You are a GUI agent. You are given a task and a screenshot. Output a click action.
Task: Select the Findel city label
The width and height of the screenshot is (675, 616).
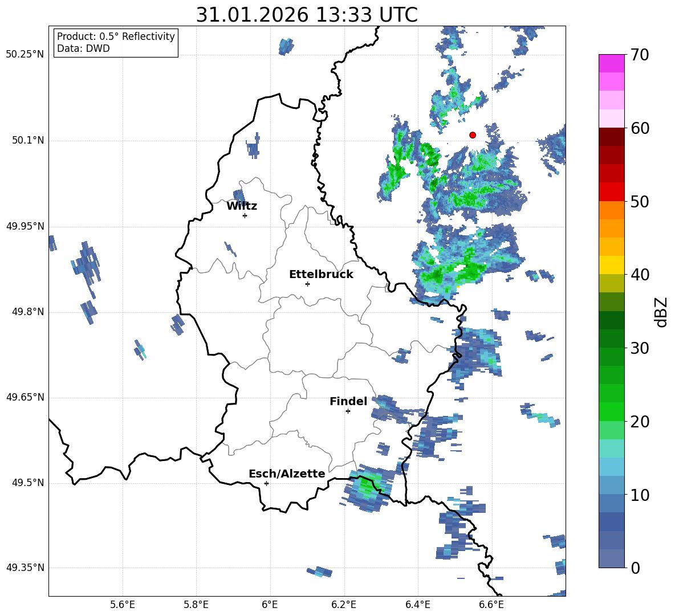(348, 401)
